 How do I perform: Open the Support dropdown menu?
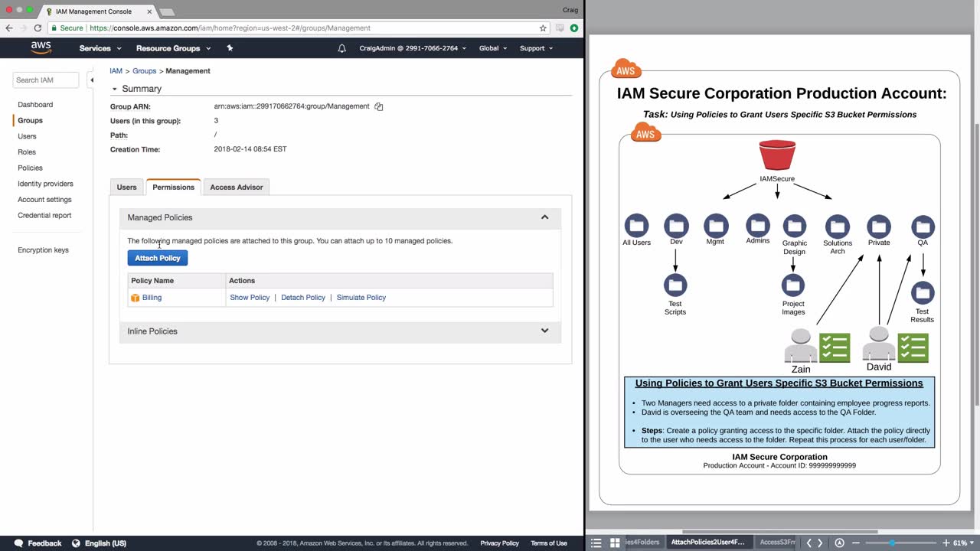tap(536, 48)
